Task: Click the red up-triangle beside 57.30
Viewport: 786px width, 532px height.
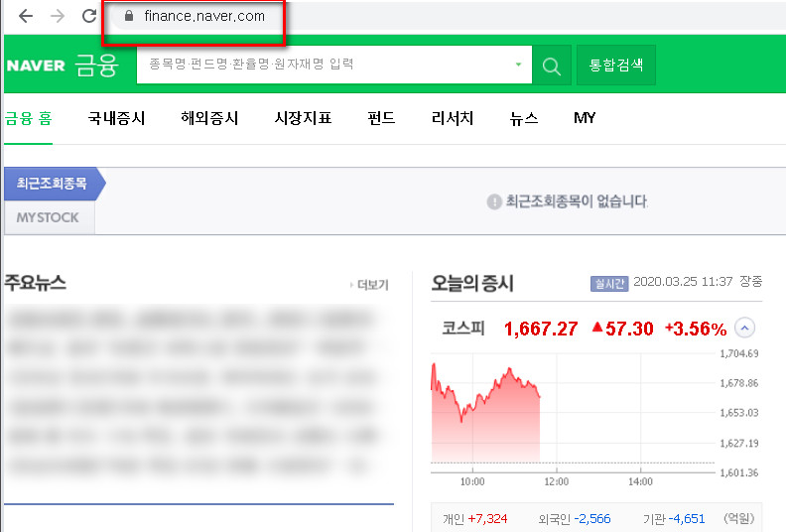Action: coord(597,328)
